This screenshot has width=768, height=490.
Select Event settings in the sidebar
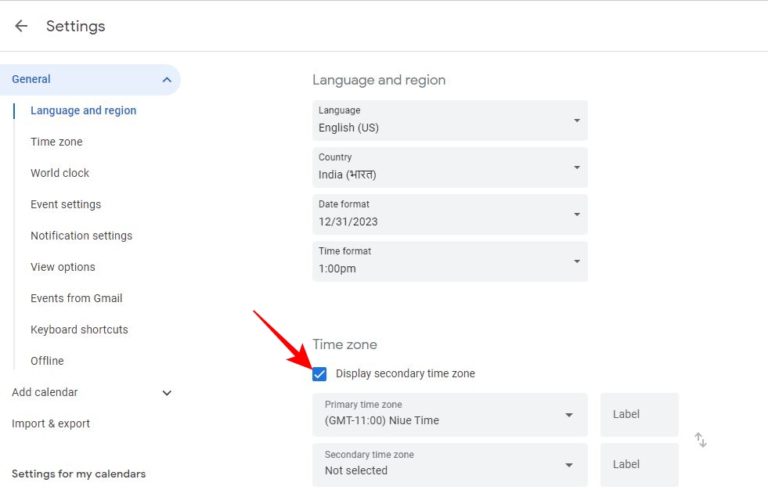point(66,205)
